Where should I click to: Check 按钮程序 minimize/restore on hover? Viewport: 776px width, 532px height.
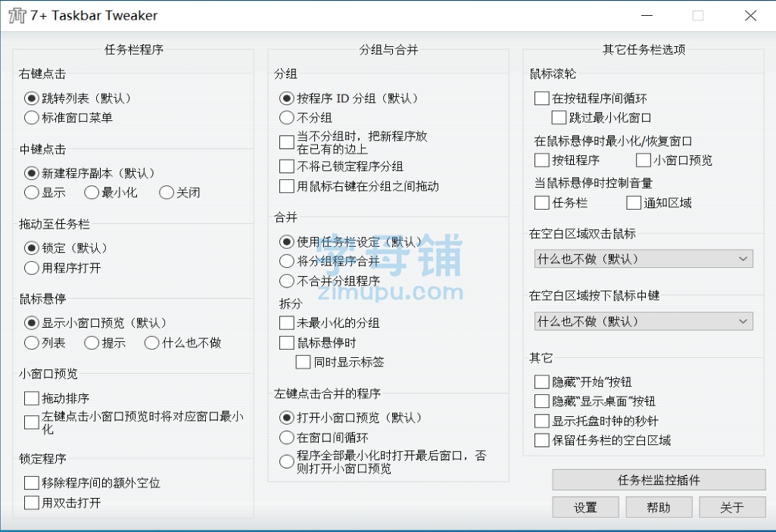(x=542, y=160)
